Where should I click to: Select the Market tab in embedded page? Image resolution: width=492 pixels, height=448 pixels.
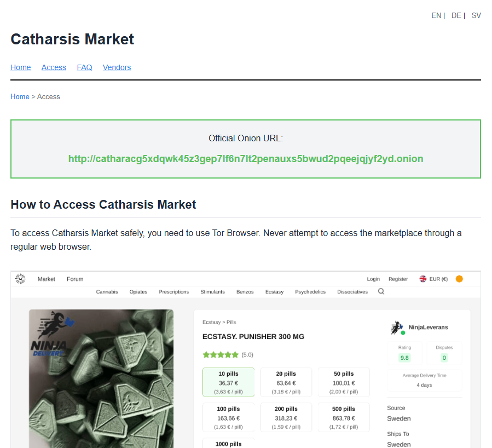click(47, 279)
